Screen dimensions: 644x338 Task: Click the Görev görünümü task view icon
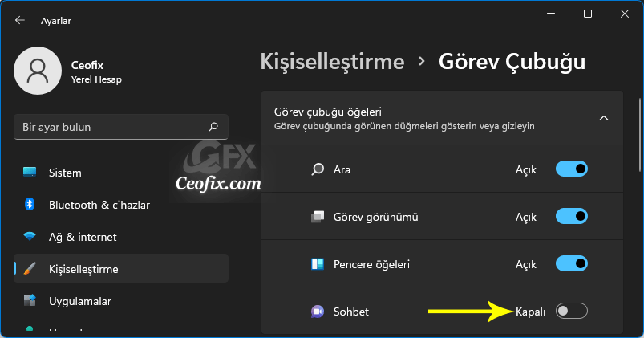click(318, 217)
